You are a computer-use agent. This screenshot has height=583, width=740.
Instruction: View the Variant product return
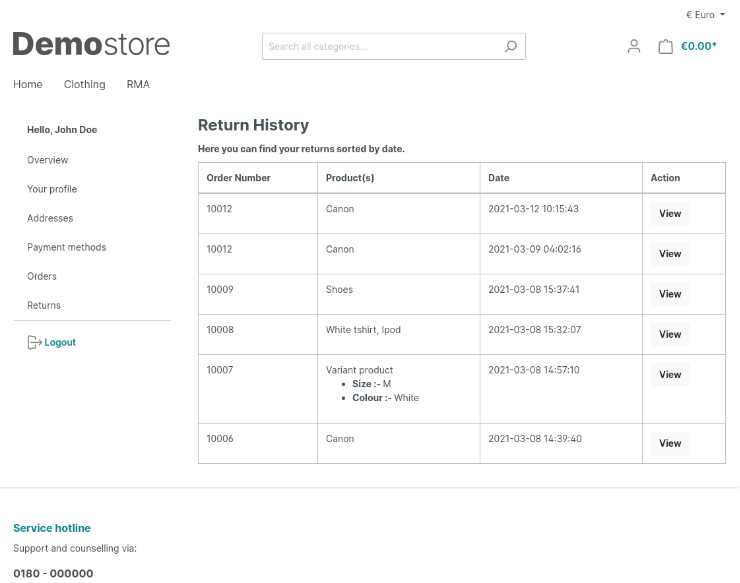pyautogui.click(x=670, y=375)
